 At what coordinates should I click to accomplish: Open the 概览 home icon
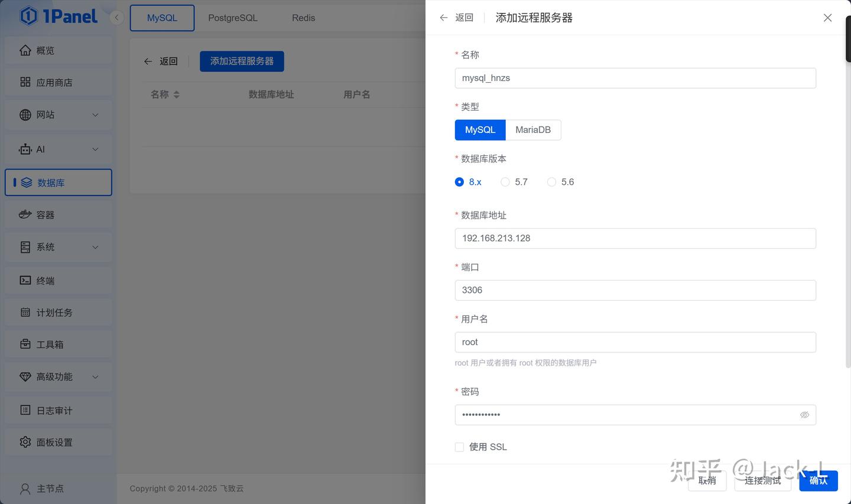[x=25, y=50]
